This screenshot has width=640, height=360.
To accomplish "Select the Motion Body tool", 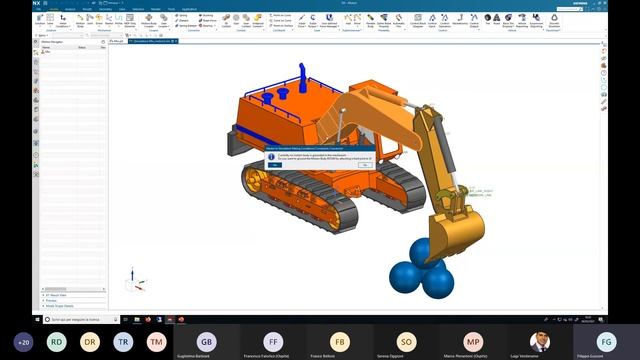I will (80, 20).
